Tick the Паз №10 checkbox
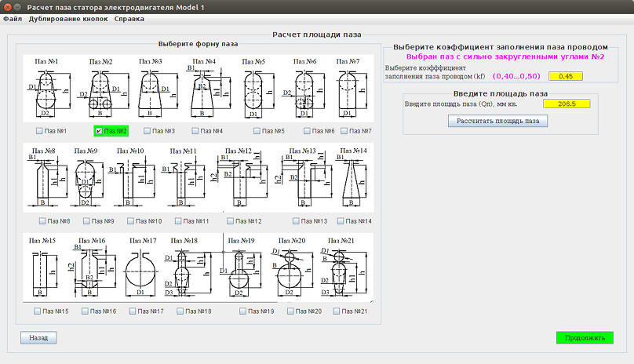Viewport: 634px width, 364px height. click(x=131, y=221)
